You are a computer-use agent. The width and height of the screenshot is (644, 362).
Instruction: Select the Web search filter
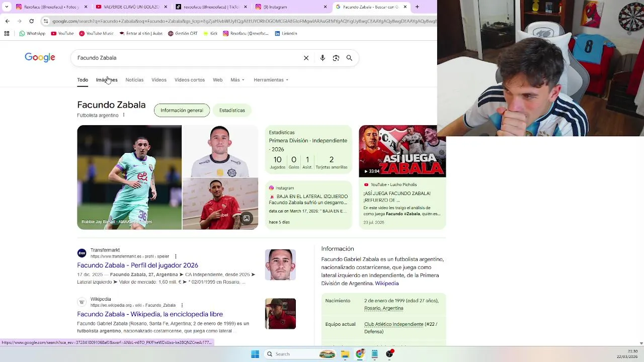[x=217, y=80]
